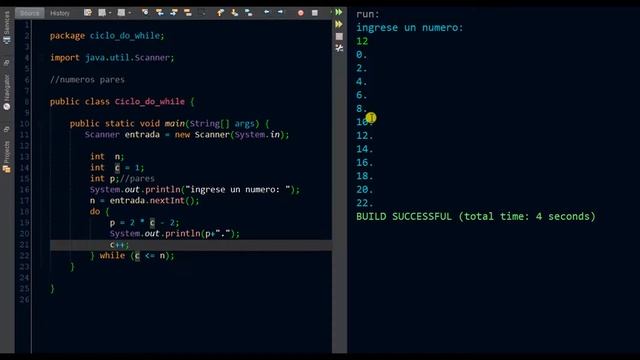Click line number 26 in gutter
Viewport: 640px width, 360px height.
24,300
